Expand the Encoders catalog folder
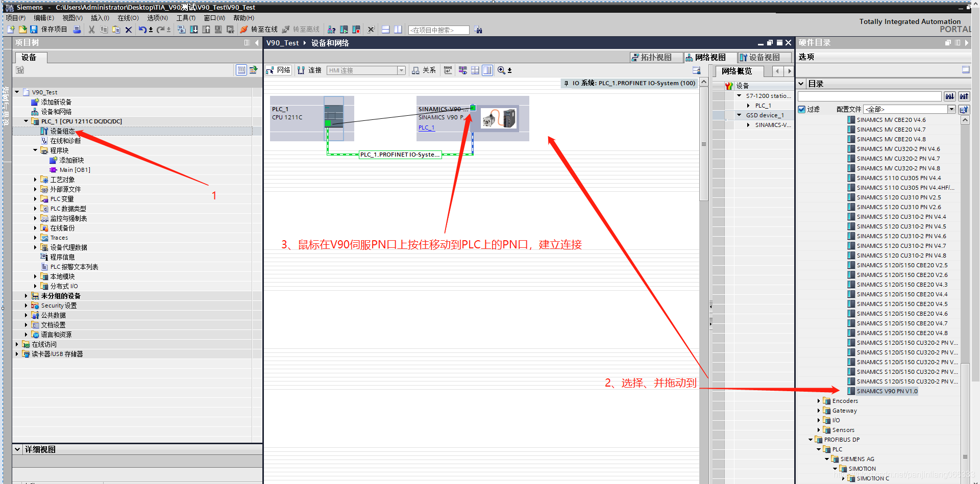Viewport: 980px width, 484px height. [x=818, y=401]
